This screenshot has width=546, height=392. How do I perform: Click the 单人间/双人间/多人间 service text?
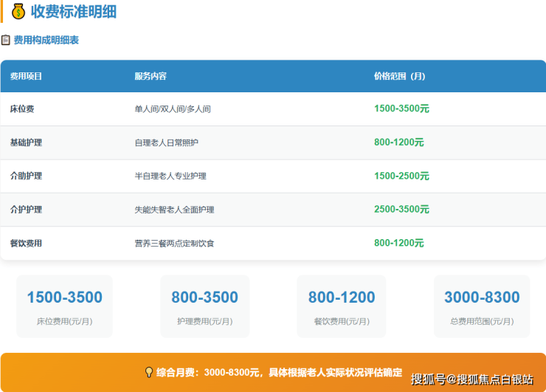[x=173, y=109]
